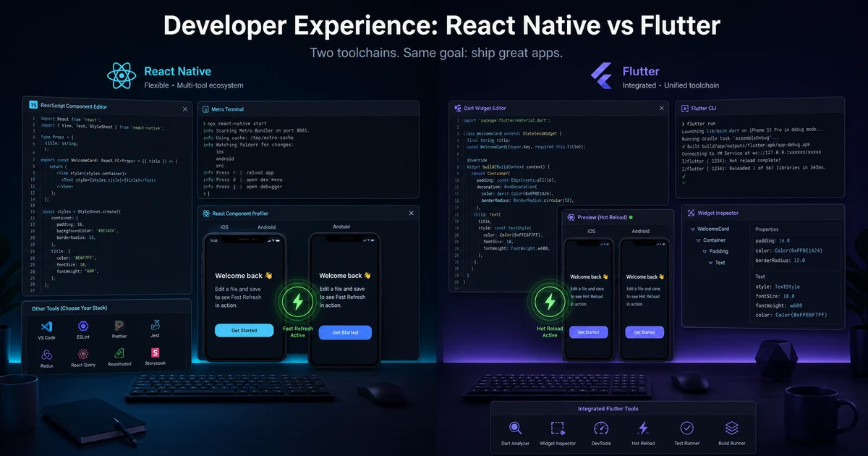Screen dimensions: 868x456
Task: Click the Widget Inspector panel title icon
Action: coord(689,214)
